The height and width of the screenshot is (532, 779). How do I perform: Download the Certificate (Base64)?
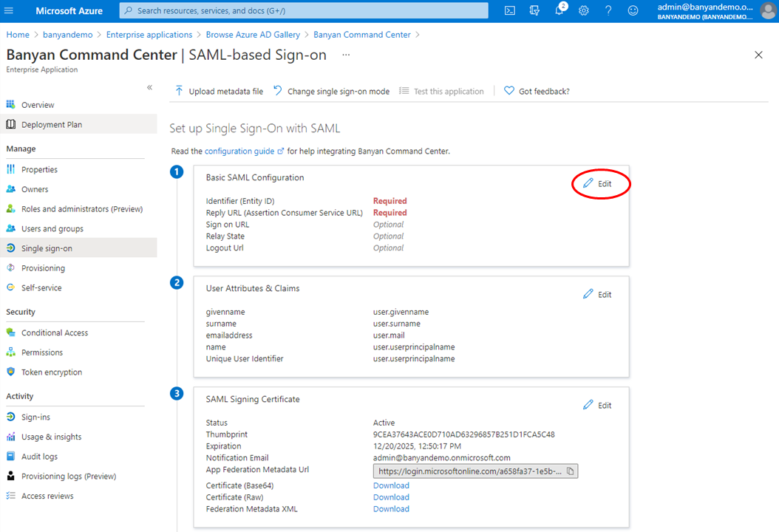pos(391,485)
